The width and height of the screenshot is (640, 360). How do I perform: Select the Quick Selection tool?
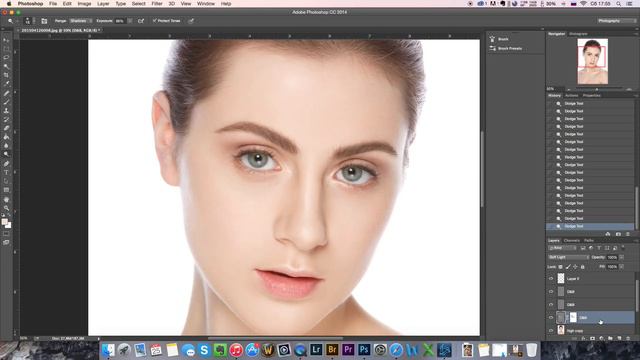coord(6,67)
